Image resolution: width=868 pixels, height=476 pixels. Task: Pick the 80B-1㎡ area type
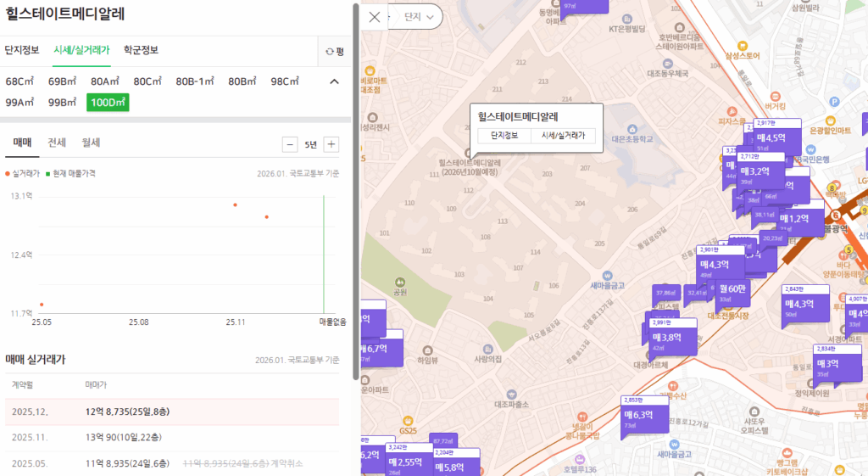pyautogui.click(x=195, y=81)
